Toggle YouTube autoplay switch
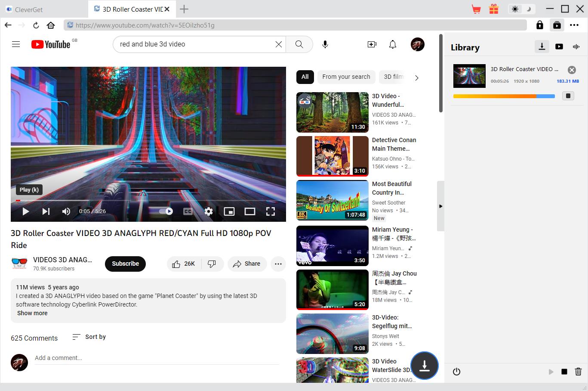588x391 pixels. 166,211
